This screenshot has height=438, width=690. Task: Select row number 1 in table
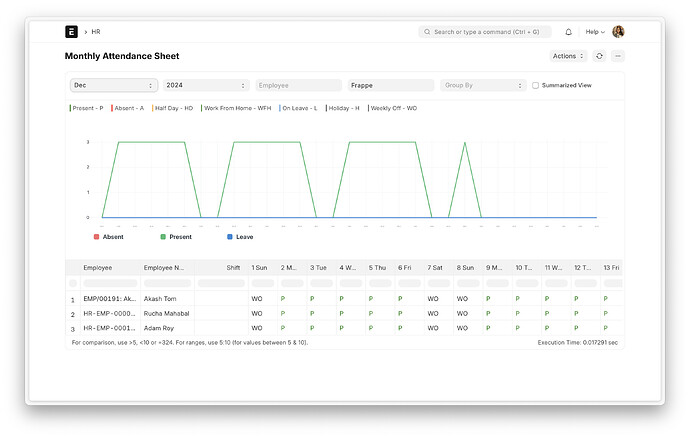pyautogui.click(x=73, y=300)
